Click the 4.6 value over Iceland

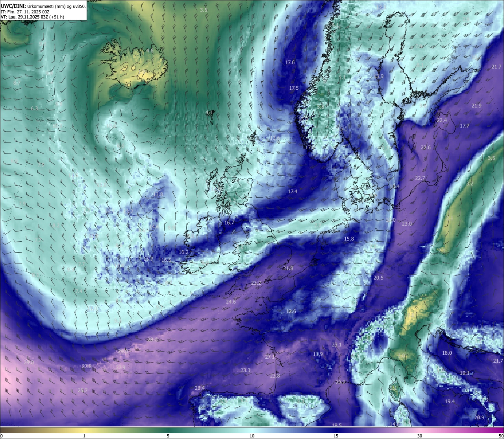coord(150,50)
